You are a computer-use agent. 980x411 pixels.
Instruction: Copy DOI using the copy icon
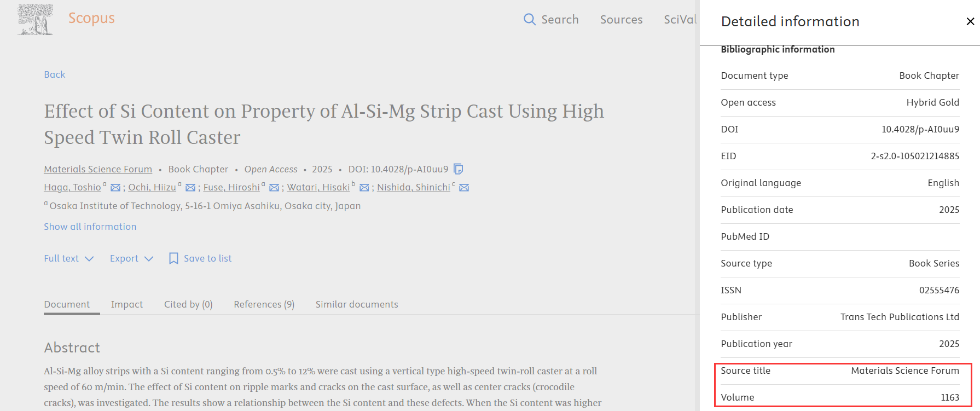point(459,169)
